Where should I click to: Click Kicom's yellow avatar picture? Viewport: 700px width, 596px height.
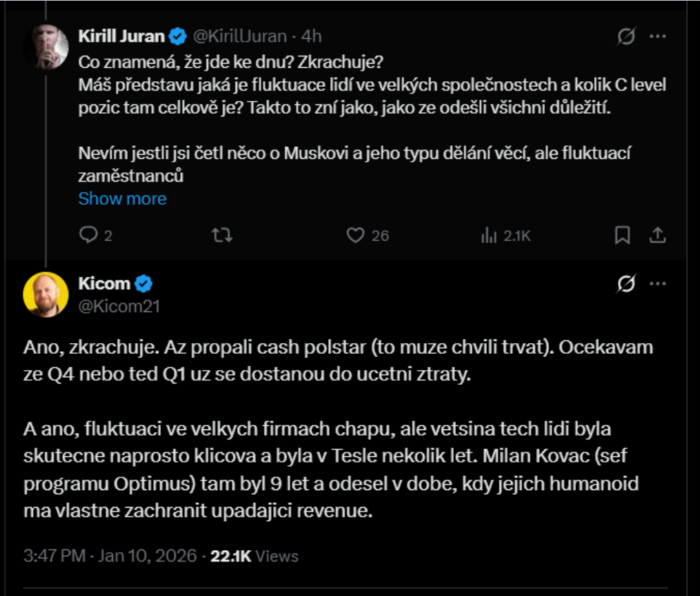(x=46, y=294)
